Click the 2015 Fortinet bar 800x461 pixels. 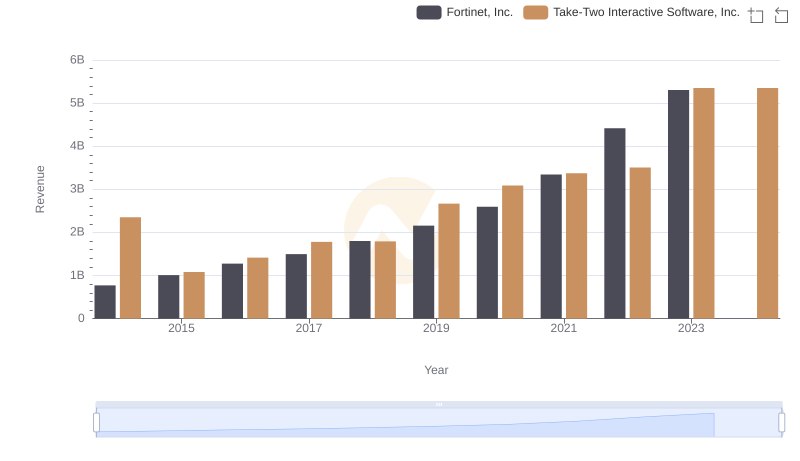click(x=169, y=297)
